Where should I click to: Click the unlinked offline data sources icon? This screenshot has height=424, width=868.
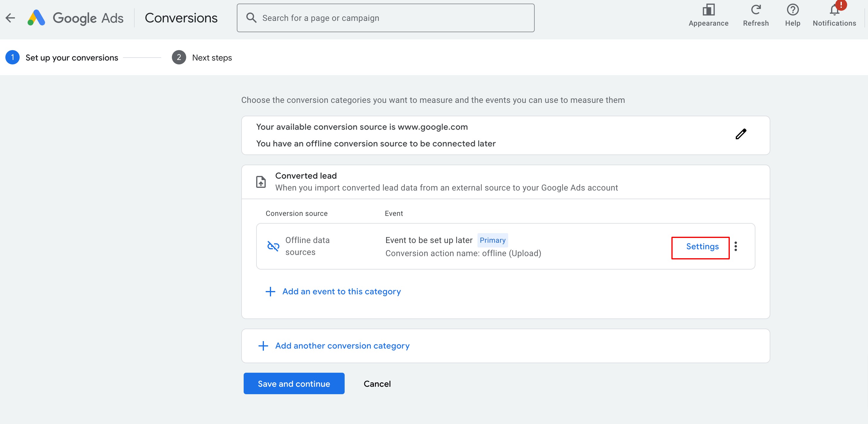pos(273,246)
